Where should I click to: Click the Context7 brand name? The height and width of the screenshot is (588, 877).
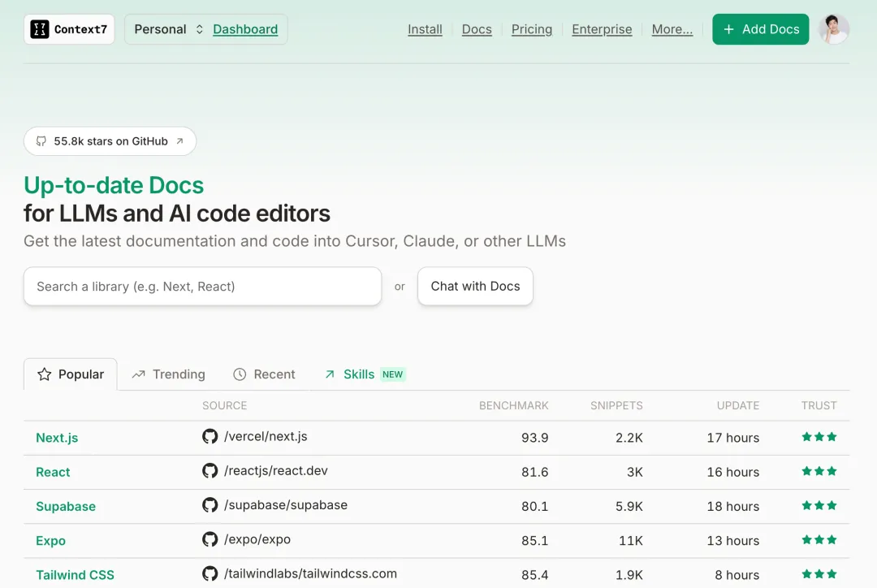coord(80,29)
